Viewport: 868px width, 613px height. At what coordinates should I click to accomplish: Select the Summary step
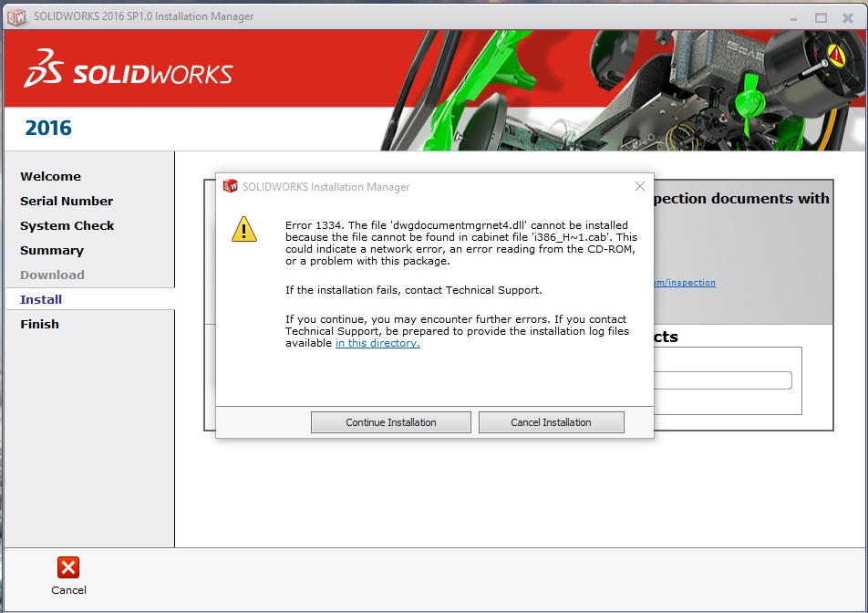pyautogui.click(x=52, y=250)
